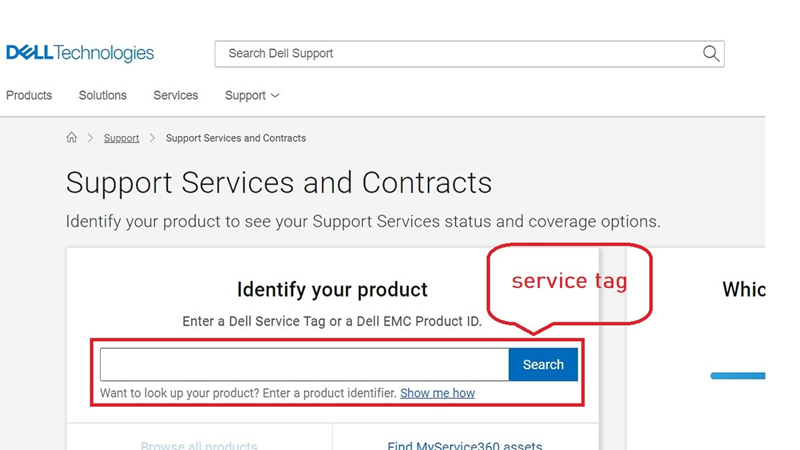Select Browse all products

[199, 445]
